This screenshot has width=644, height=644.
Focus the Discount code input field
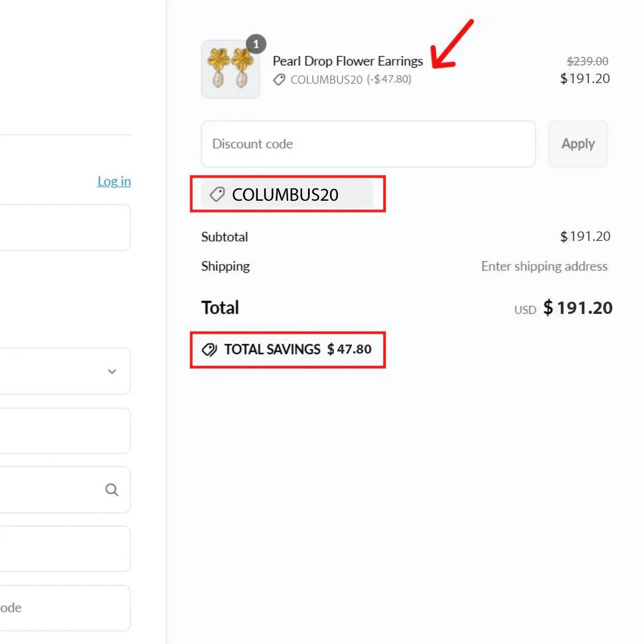coord(368,144)
